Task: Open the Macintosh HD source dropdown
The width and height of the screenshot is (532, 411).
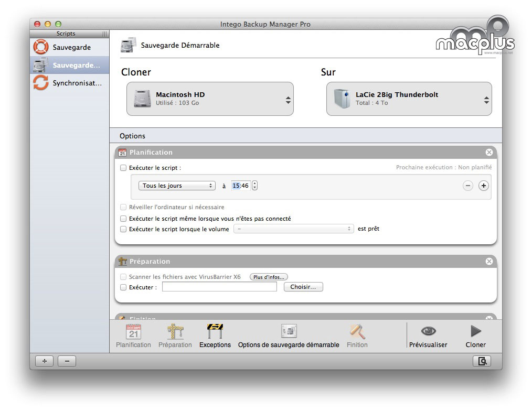Action: [x=210, y=99]
